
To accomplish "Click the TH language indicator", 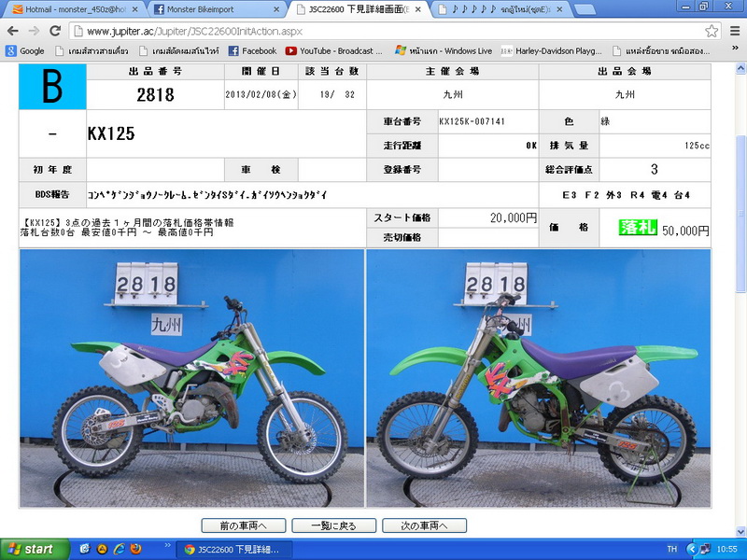I will click(x=672, y=549).
